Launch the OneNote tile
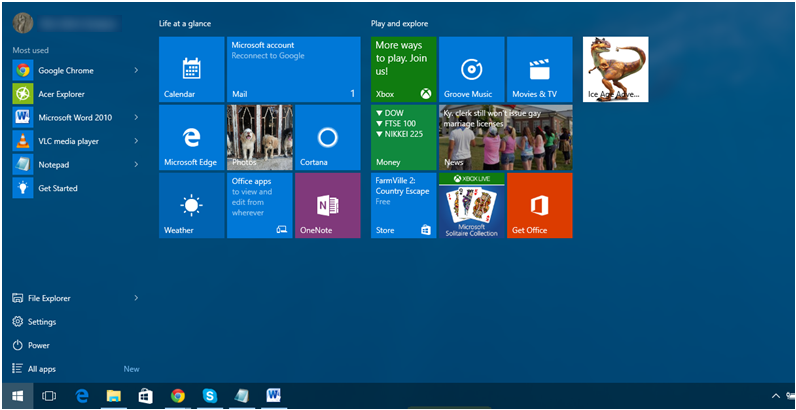This screenshot has height=410, width=796. coord(327,205)
